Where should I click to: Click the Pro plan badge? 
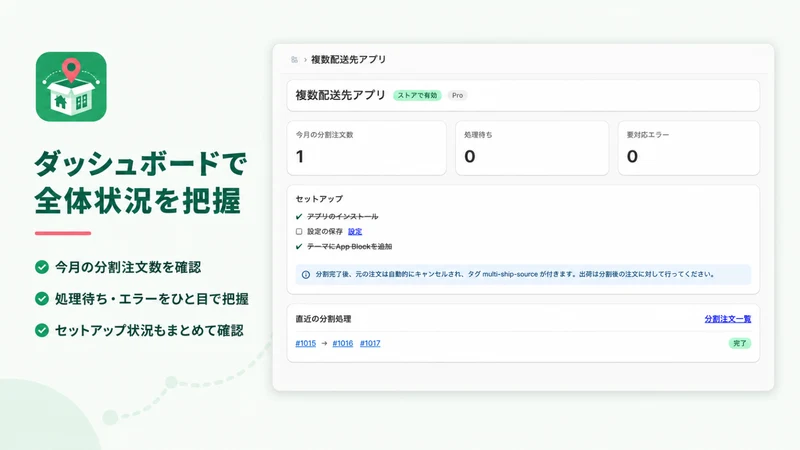(x=457, y=95)
